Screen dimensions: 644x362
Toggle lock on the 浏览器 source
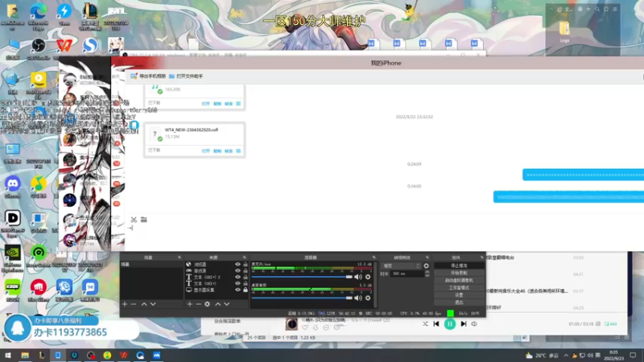click(x=246, y=265)
